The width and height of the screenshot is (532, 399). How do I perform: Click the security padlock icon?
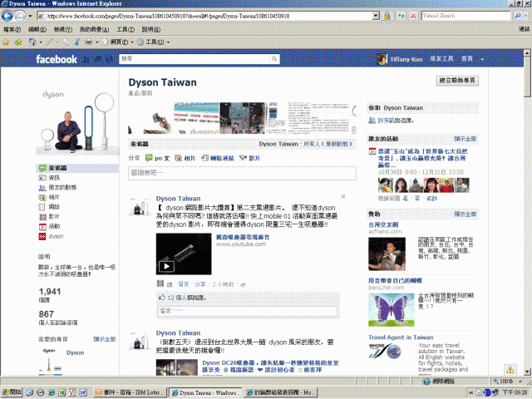(387, 16)
